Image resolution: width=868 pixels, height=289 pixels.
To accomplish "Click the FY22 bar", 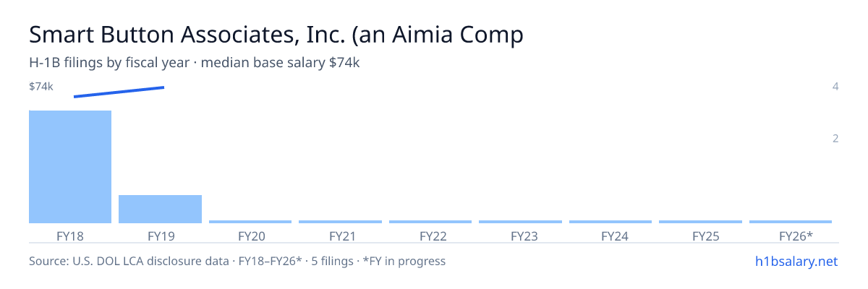I will click(430, 222).
